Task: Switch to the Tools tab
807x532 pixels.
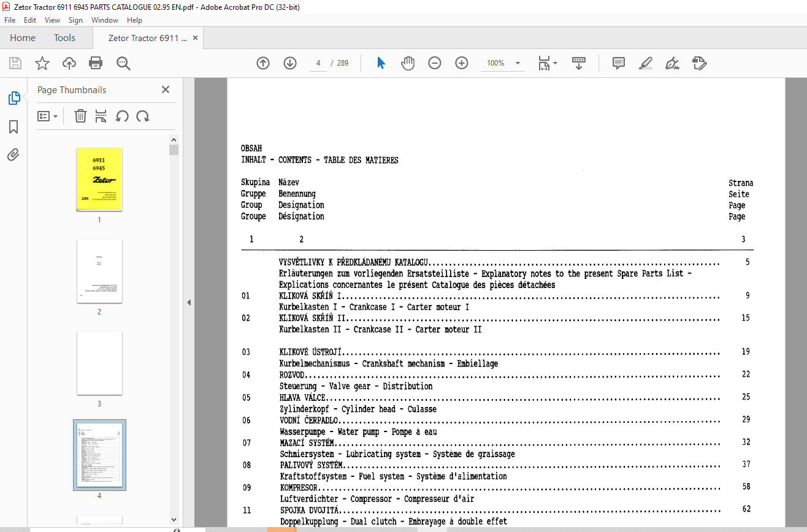Action: (x=64, y=38)
